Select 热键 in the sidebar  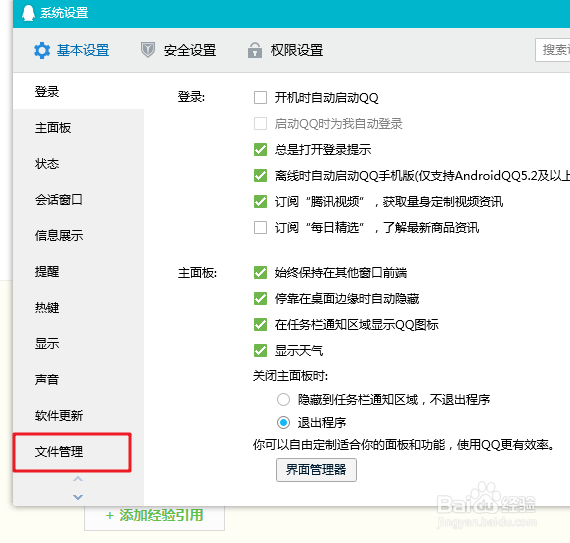(79, 307)
